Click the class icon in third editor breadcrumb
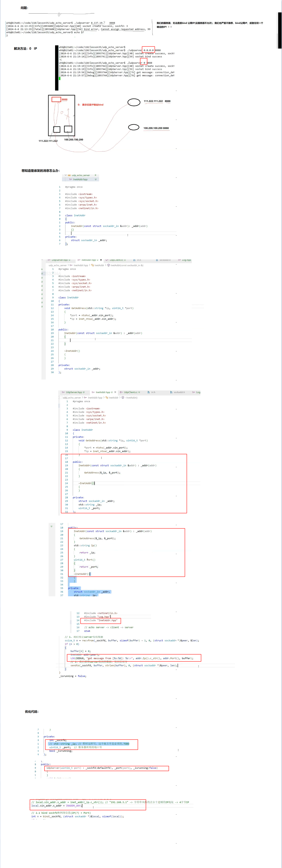The height and width of the screenshot is (868, 282). coord(107,398)
